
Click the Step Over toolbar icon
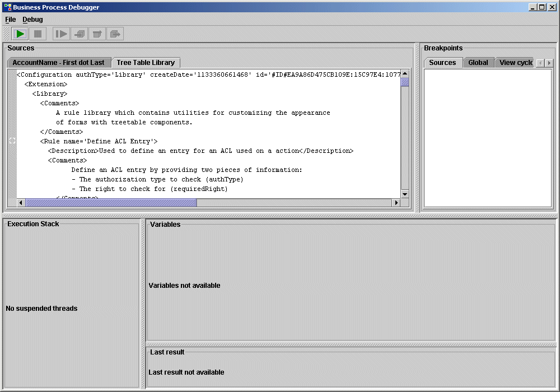click(97, 34)
